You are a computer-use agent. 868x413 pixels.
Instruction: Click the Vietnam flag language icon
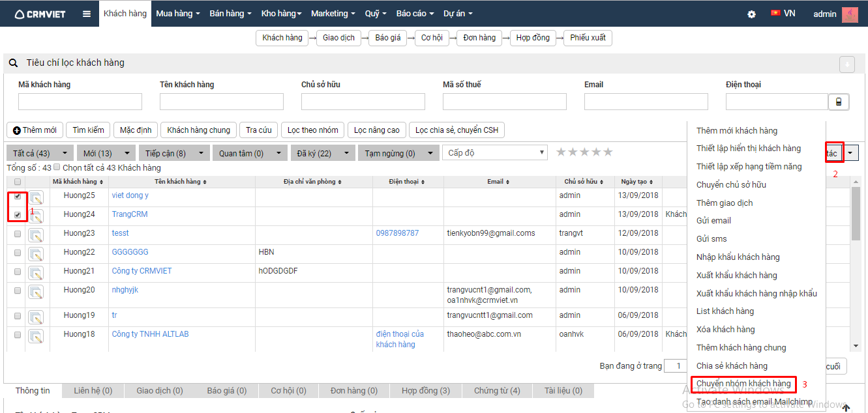click(x=775, y=13)
